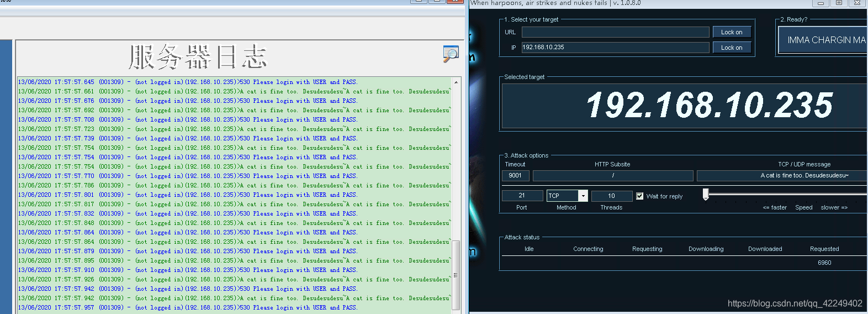Click the TCP / UDP message field

pyautogui.click(x=782, y=175)
